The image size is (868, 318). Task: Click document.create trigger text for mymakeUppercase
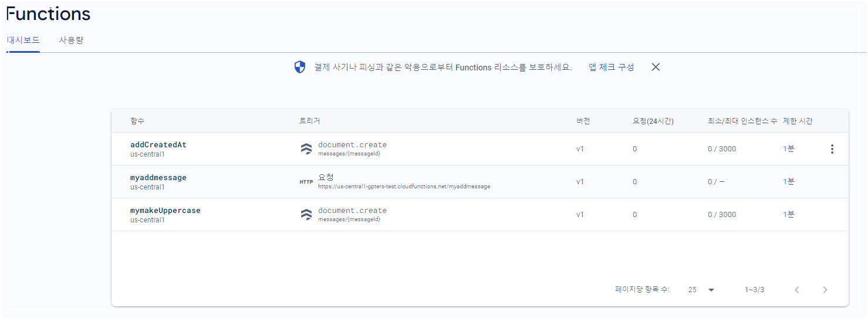click(x=352, y=210)
